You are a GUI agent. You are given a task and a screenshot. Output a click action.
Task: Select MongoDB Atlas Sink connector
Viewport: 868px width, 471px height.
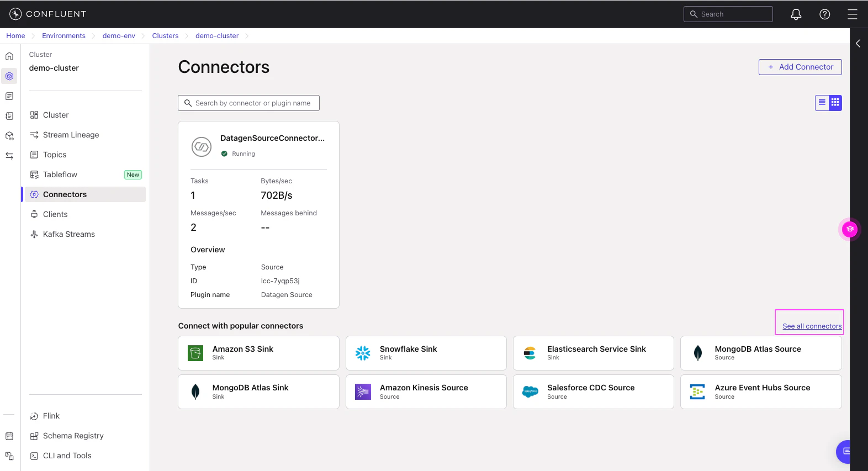(x=258, y=391)
